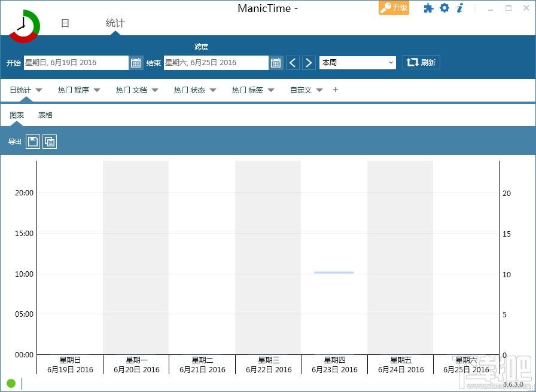Select the 热门 程序 tab
This screenshot has height=392, width=536.
pyautogui.click(x=74, y=90)
